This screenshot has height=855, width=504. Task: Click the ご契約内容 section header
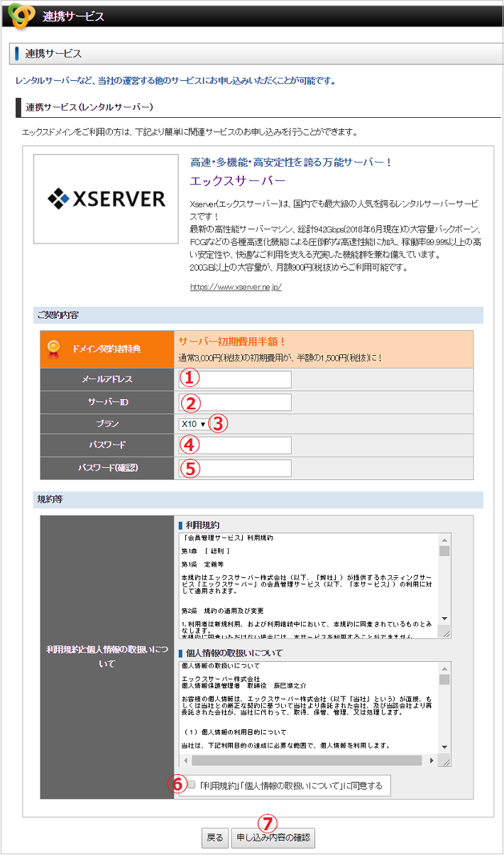[258, 315]
